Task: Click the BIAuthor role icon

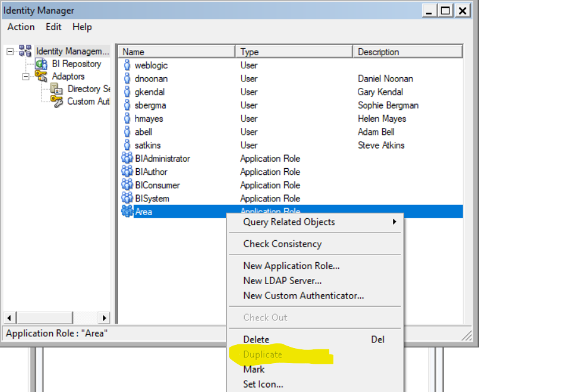Action: click(127, 171)
